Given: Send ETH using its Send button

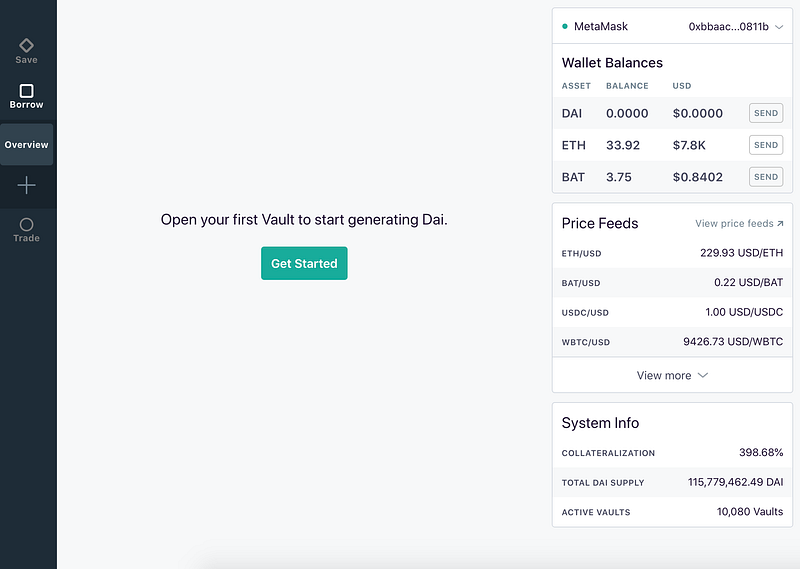Looking at the screenshot, I should 766,145.
